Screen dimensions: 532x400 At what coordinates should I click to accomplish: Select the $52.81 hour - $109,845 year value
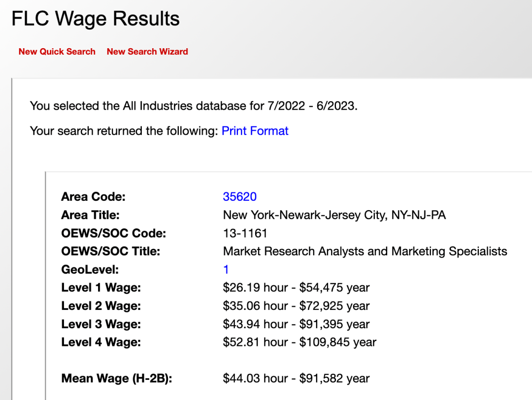pyautogui.click(x=299, y=342)
